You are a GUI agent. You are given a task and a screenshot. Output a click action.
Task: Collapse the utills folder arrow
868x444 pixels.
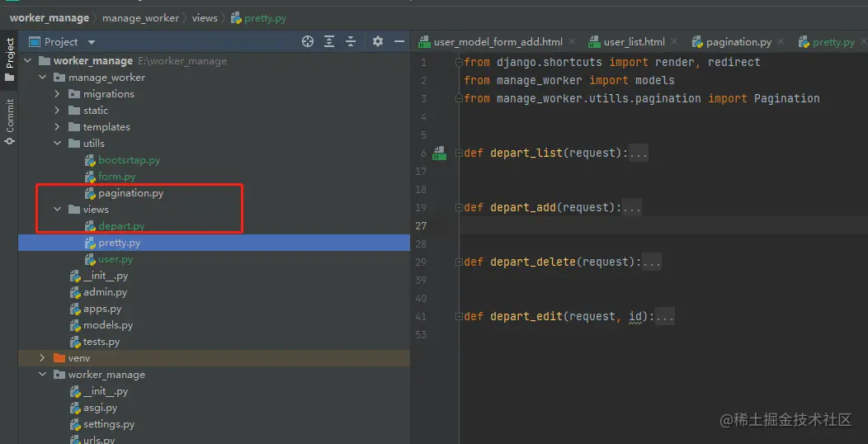coord(58,144)
